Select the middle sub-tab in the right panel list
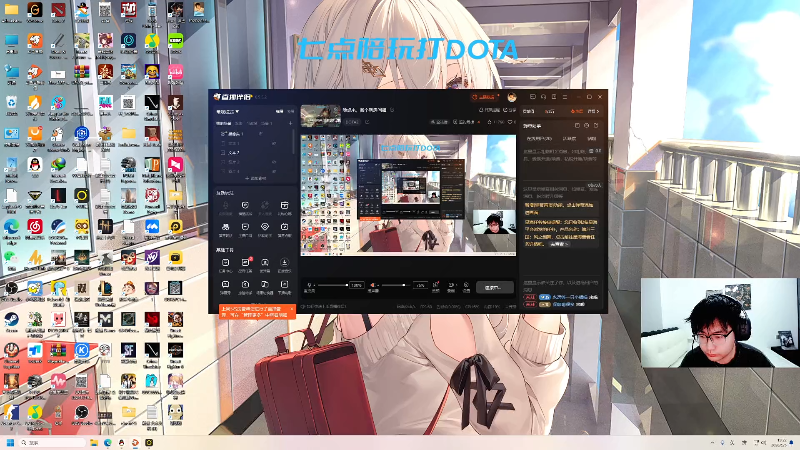Viewport: 800px width, 450px height. coord(569,139)
